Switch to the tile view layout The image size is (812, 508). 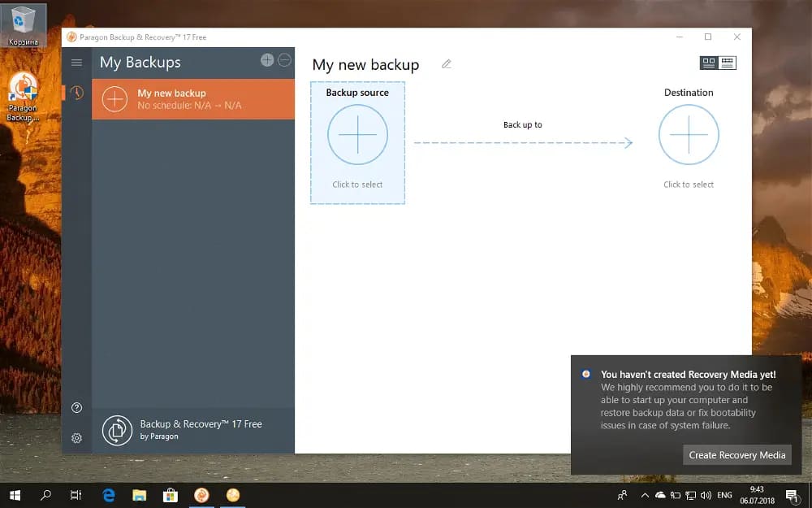click(709, 63)
